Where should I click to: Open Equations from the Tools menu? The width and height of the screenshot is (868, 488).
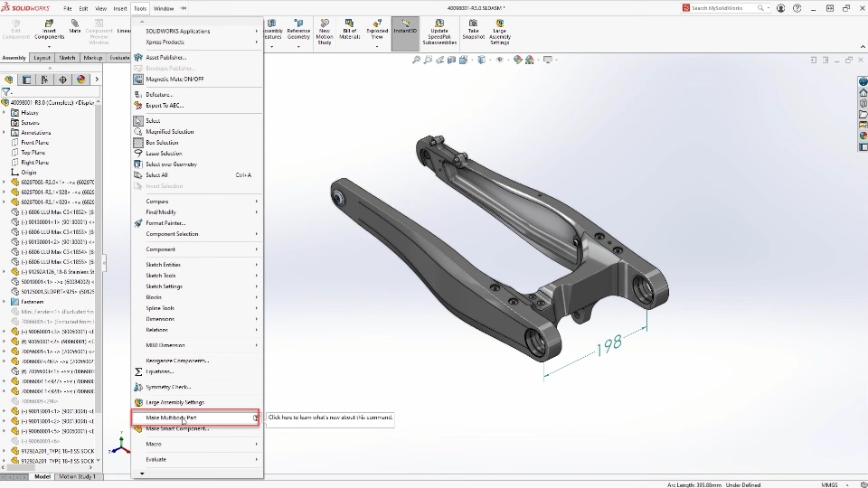pyautogui.click(x=159, y=371)
